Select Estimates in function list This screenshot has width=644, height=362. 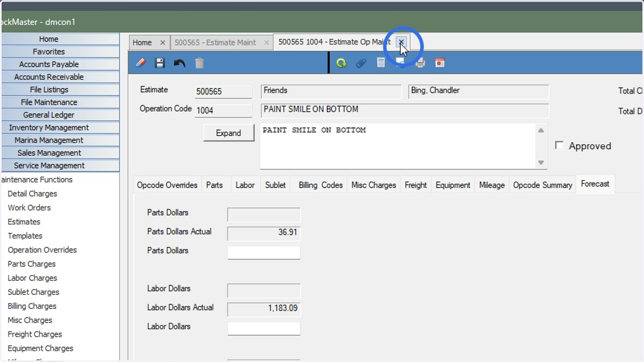pos(24,221)
